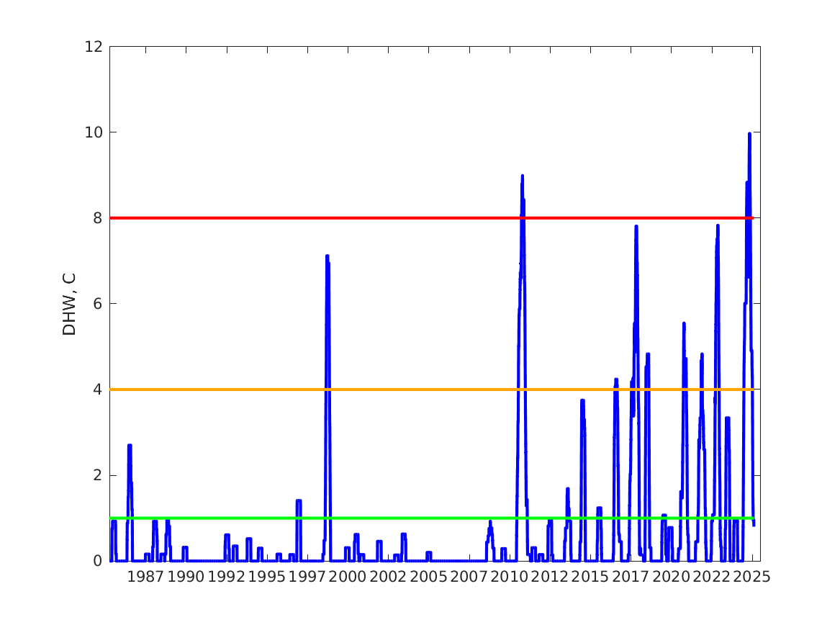Viewport: 840px width, 630px height.
Task: Click the y-axis tick label '4'
Action: [x=97, y=390]
